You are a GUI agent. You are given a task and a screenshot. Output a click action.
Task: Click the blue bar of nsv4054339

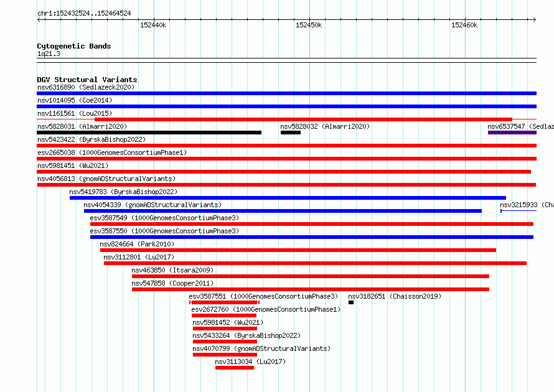tap(283, 211)
